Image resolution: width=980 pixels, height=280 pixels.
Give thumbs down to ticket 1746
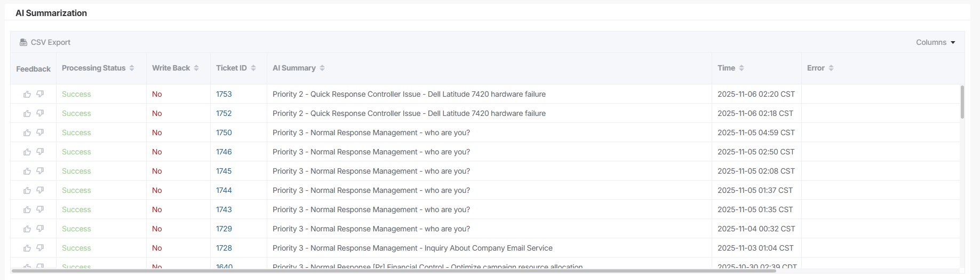[40, 152]
